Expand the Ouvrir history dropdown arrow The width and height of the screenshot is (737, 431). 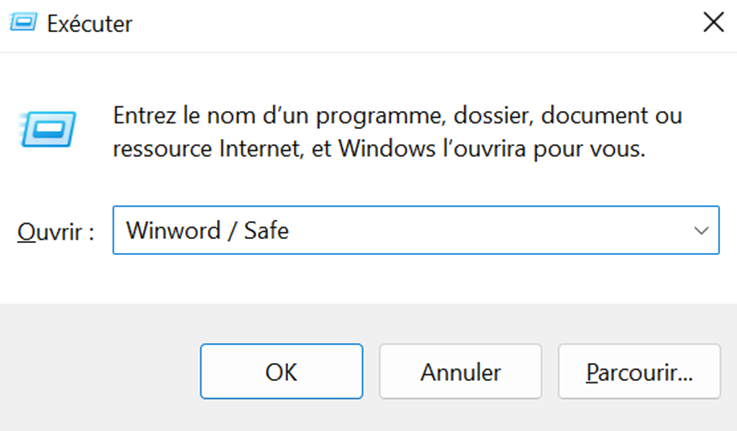click(x=701, y=230)
